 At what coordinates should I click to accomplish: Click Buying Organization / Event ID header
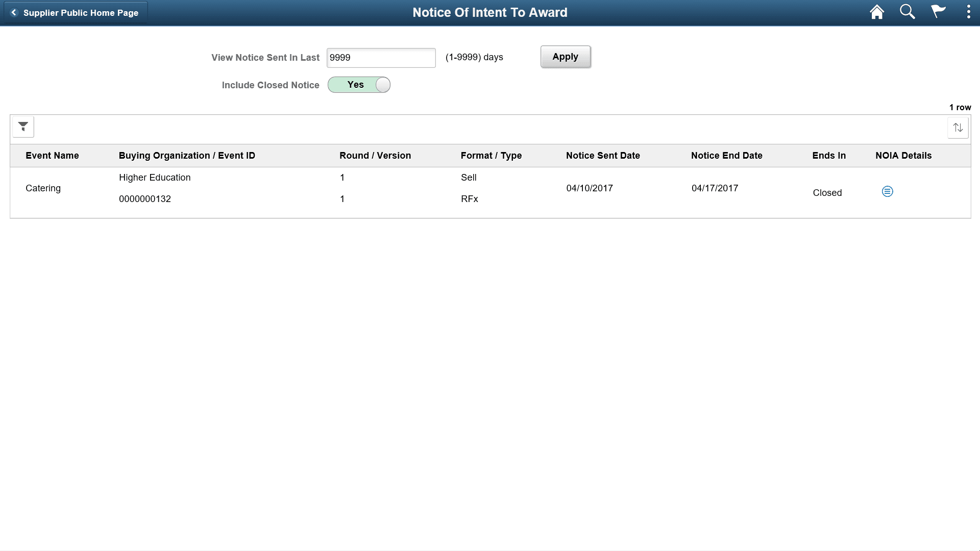[187, 156]
